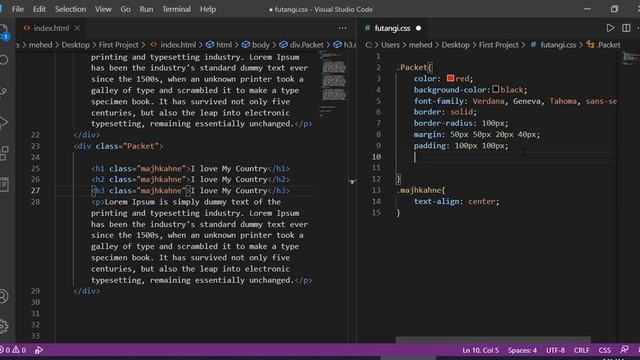Click 'futangi.css' breadcrumb in right editor

(558, 45)
